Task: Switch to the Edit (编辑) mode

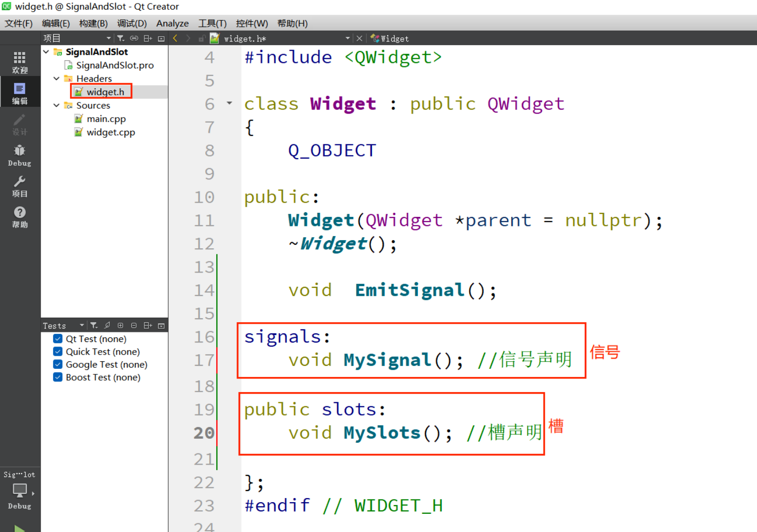Action: coord(20,93)
